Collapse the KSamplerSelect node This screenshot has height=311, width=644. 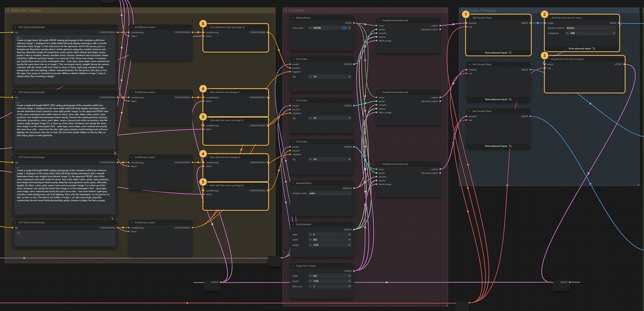(294, 183)
